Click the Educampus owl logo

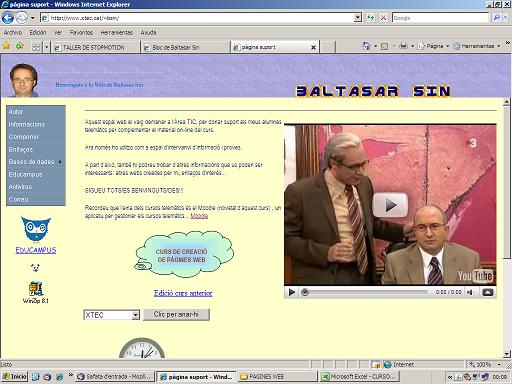click(36, 229)
